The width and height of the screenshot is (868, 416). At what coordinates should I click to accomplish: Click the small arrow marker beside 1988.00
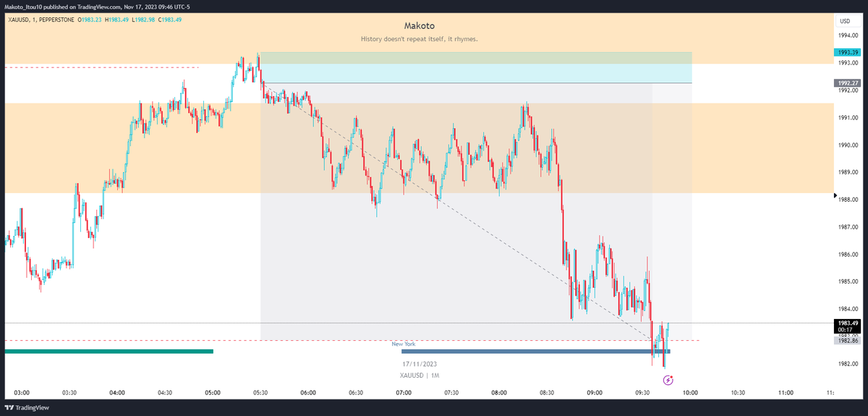click(x=836, y=196)
